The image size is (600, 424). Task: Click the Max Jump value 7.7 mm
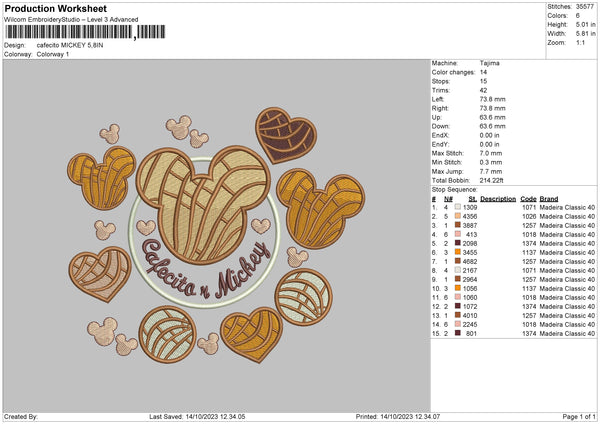click(491, 171)
